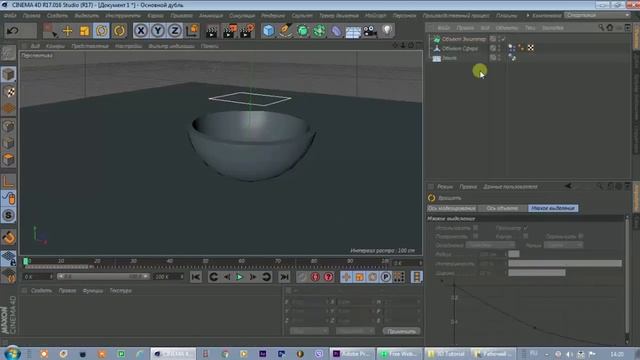640x360 pixels.
Task: Open the Создать menu
Action: [57, 16]
